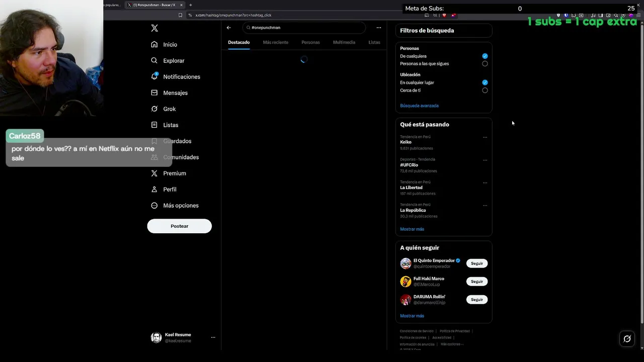Open three-dot menu right of search box
Screen dimensions: 644x362
tap(379, 28)
